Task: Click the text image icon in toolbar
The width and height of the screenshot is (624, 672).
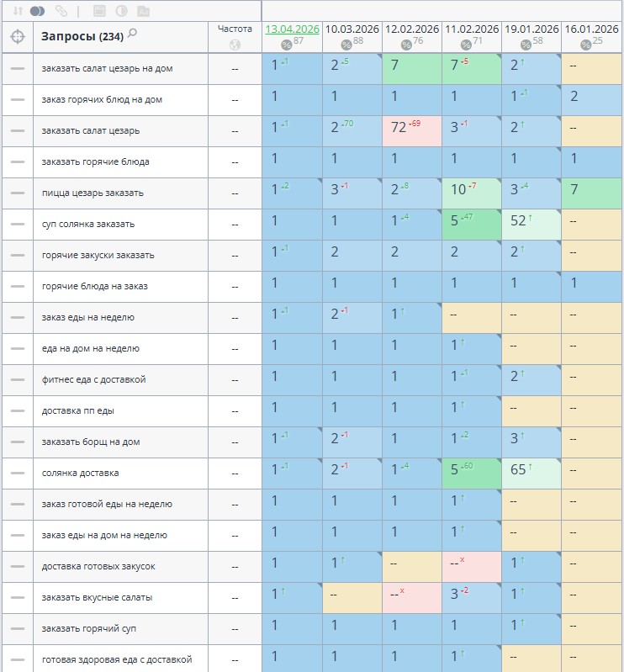Action: tap(143, 11)
